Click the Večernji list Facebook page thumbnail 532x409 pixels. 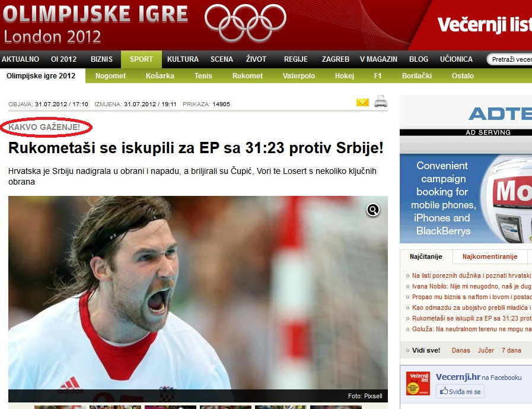(x=418, y=383)
